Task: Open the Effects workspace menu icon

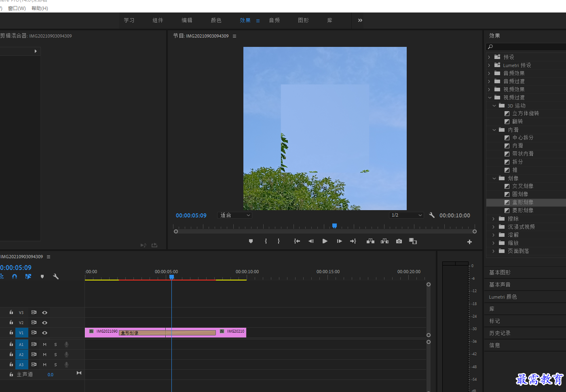Action: 258,21
